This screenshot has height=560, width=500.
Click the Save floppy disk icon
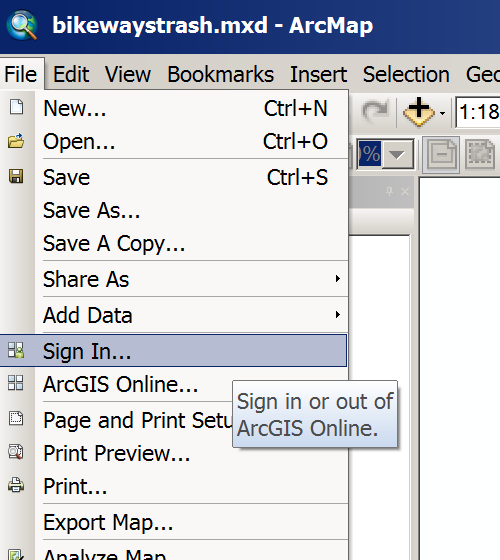[x=16, y=176]
